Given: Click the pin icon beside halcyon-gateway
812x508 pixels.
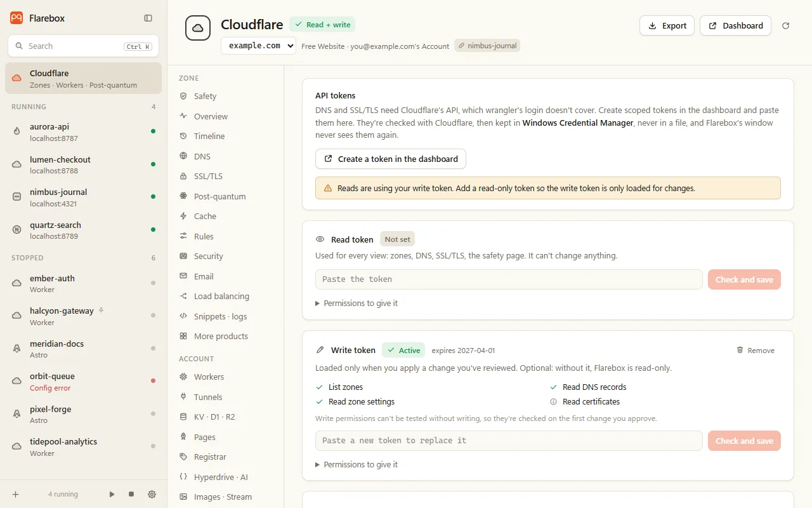Looking at the screenshot, I should click(101, 311).
